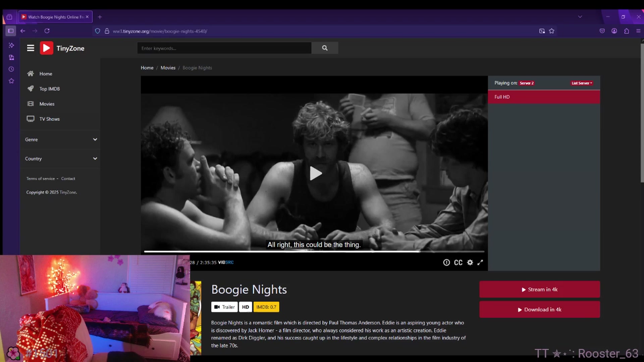Toggle closed captions CC button
The image size is (644, 362).
458,262
